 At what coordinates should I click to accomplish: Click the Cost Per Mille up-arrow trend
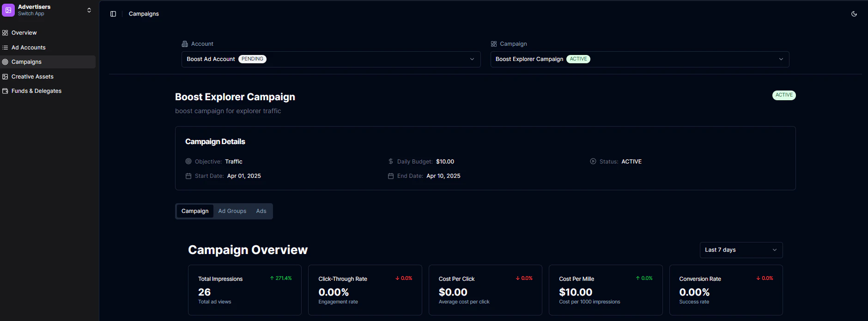644,279
